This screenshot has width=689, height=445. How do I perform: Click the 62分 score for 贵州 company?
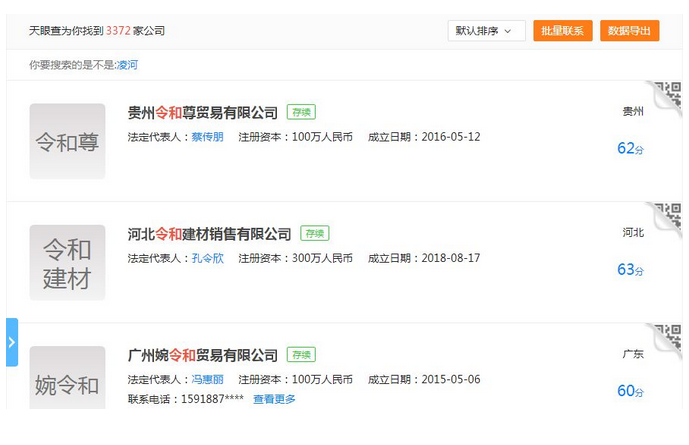630,149
